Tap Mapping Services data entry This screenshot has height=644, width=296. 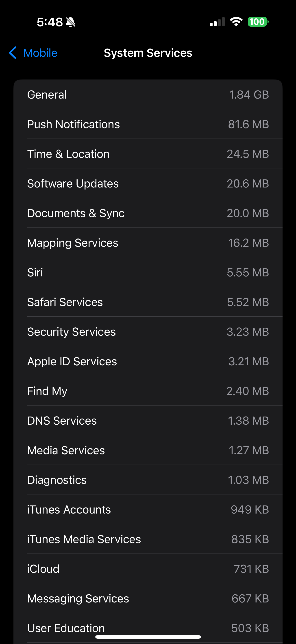(148, 243)
